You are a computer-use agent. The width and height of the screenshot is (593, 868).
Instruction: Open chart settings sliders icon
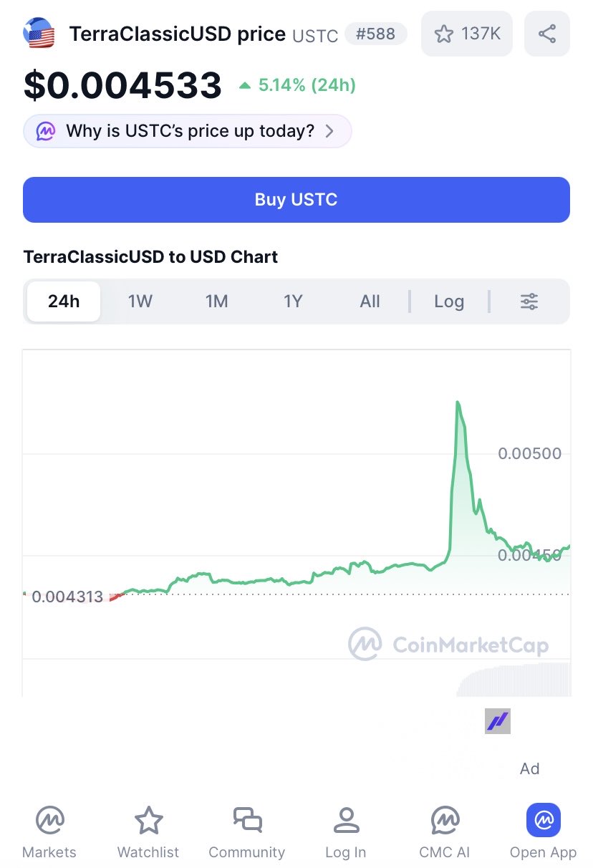click(529, 302)
